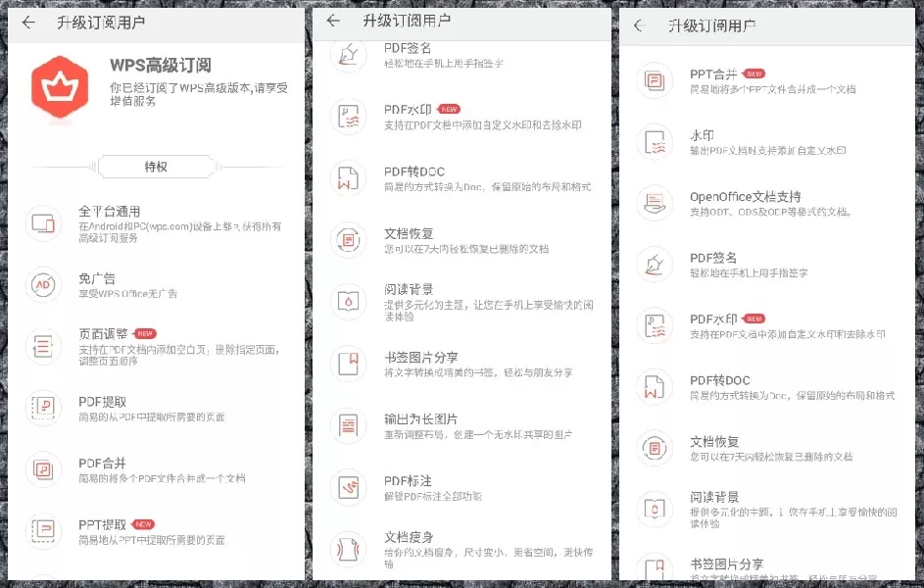Open the PDF提取 feature title
The height and width of the screenshot is (588, 924).
103,402
